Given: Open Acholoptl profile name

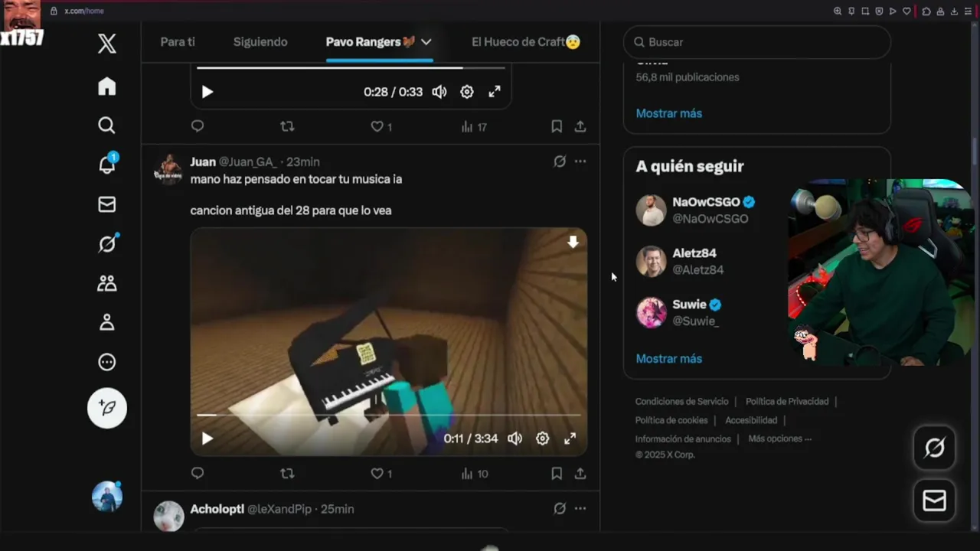Looking at the screenshot, I should tap(217, 509).
